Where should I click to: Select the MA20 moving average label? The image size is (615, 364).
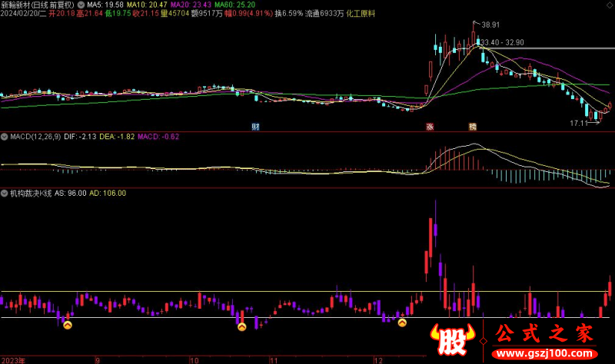pyautogui.click(x=189, y=5)
